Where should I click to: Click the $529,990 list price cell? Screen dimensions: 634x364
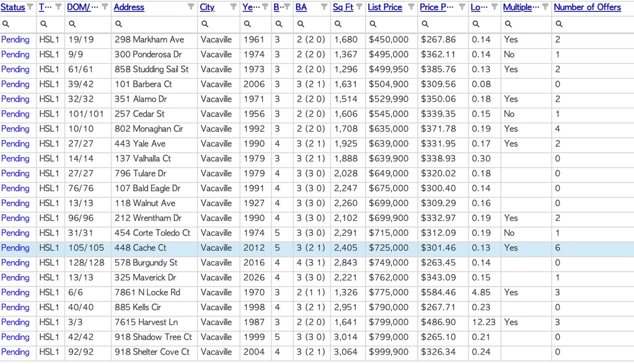[392, 99]
